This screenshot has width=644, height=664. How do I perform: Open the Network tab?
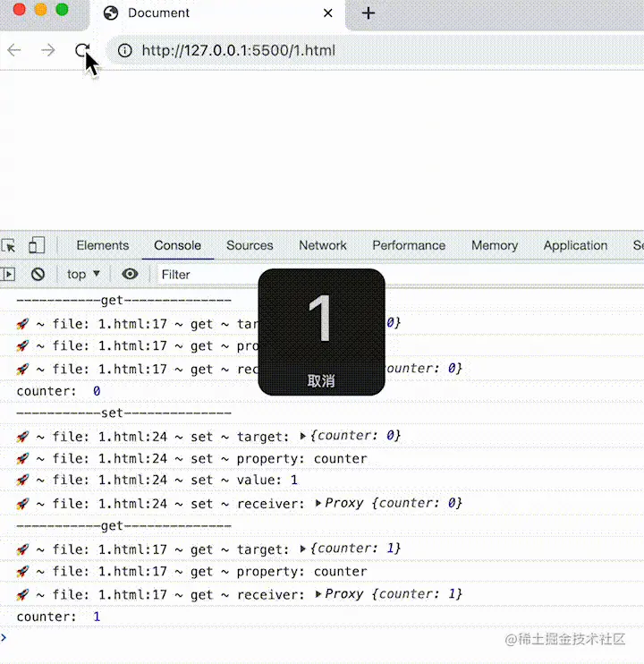pos(323,245)
